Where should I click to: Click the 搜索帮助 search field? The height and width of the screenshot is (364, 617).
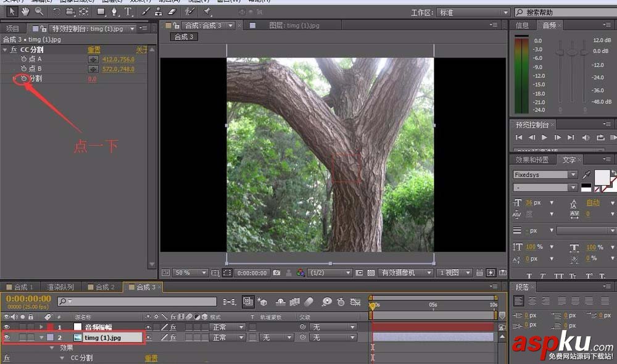pyautogui.click(x=566, y=12)
